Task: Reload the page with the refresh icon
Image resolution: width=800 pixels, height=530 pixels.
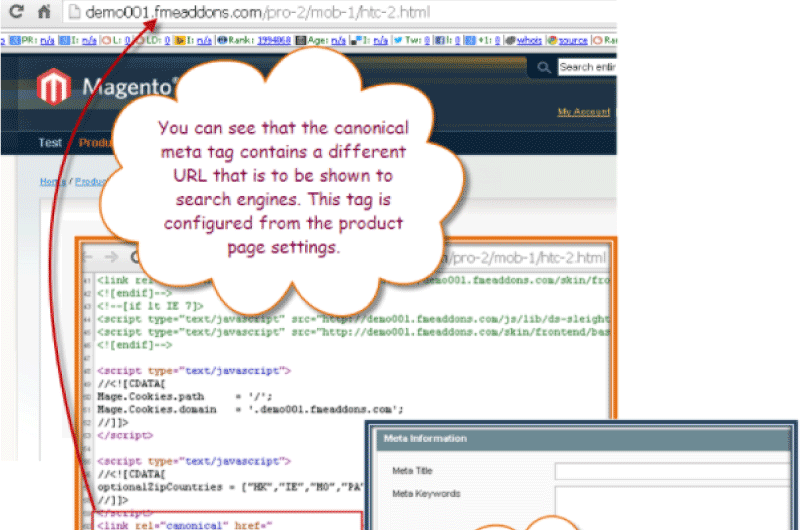Action: (x=16, y=11)
